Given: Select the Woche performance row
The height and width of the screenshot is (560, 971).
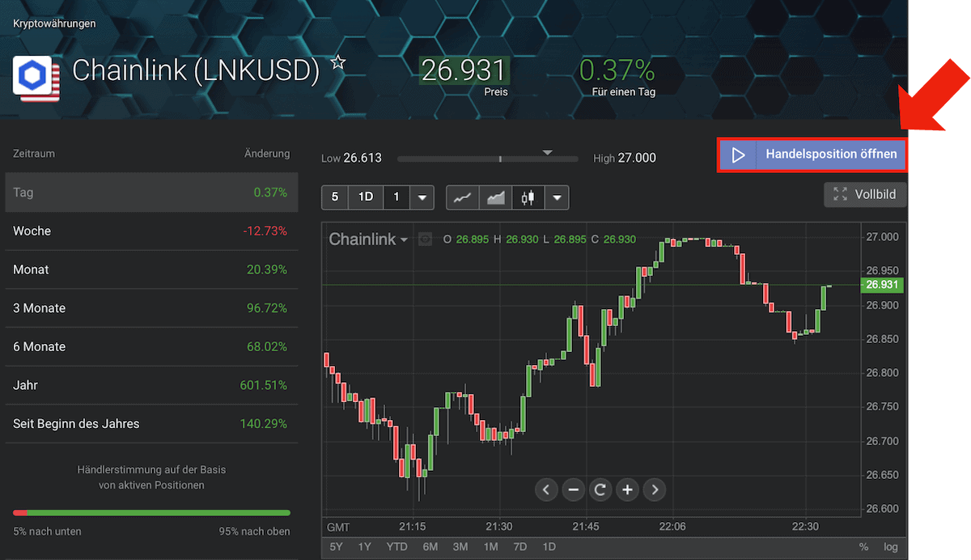Looking at the screenshot, I should coord(151,231).
